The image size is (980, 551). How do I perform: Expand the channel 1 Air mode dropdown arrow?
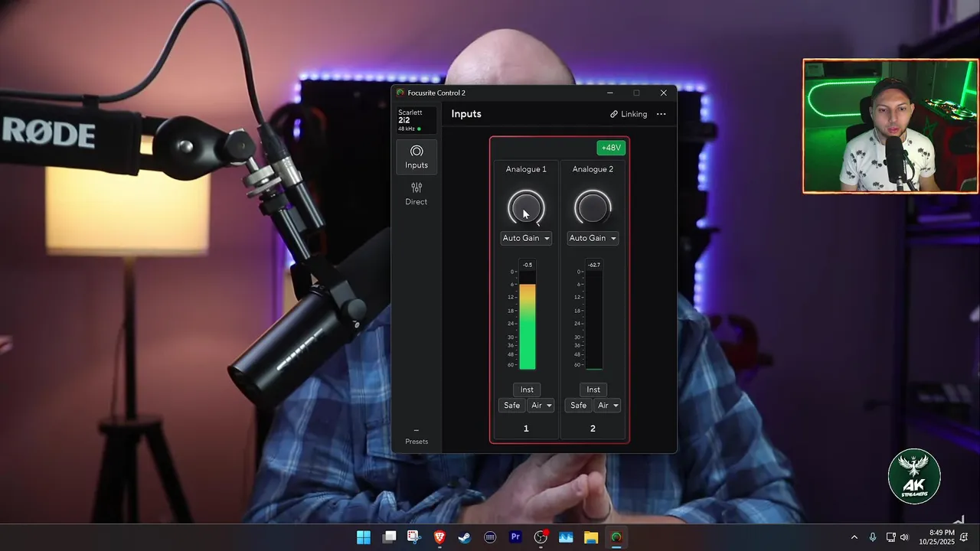549,406
